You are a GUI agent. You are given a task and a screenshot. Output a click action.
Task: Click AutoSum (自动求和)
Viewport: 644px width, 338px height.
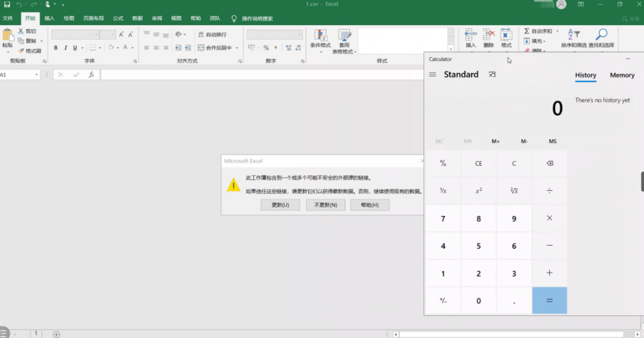pos(538,31)
